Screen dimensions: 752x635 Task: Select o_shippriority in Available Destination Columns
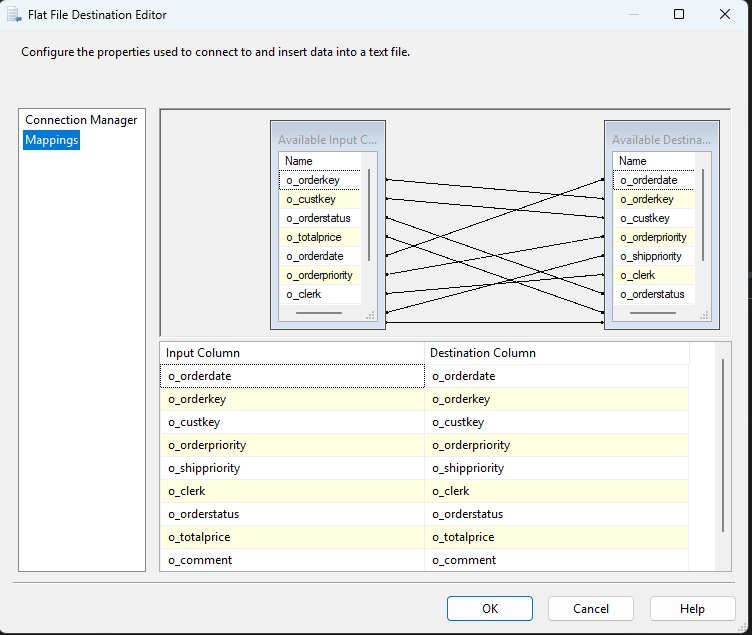653,256
